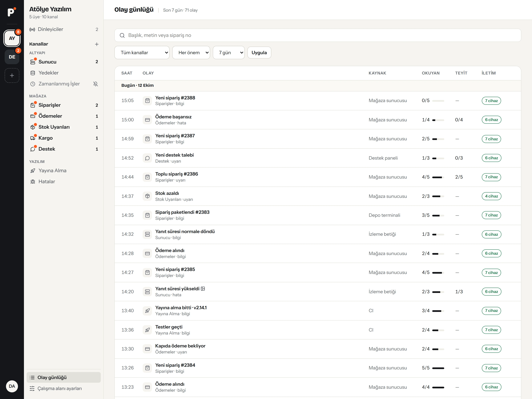This screenshot has height=399, width=532.
Task: Click Depo terminali source cell
Action: (384, 215)
